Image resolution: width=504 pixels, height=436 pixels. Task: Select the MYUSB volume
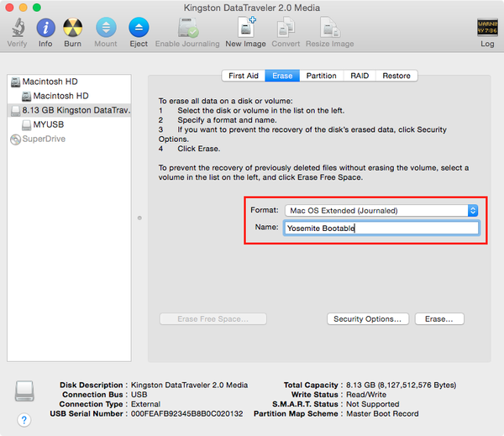(x=69, y=124)
